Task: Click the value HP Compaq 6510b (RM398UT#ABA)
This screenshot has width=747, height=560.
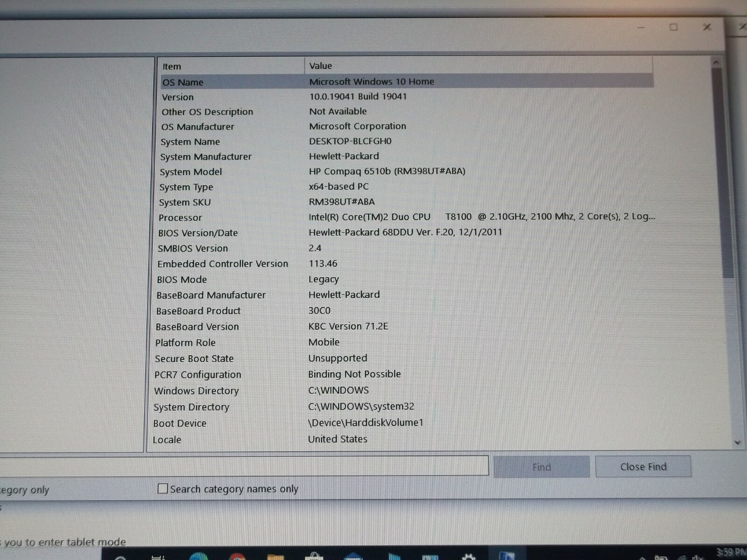Action: pos(387,171)
